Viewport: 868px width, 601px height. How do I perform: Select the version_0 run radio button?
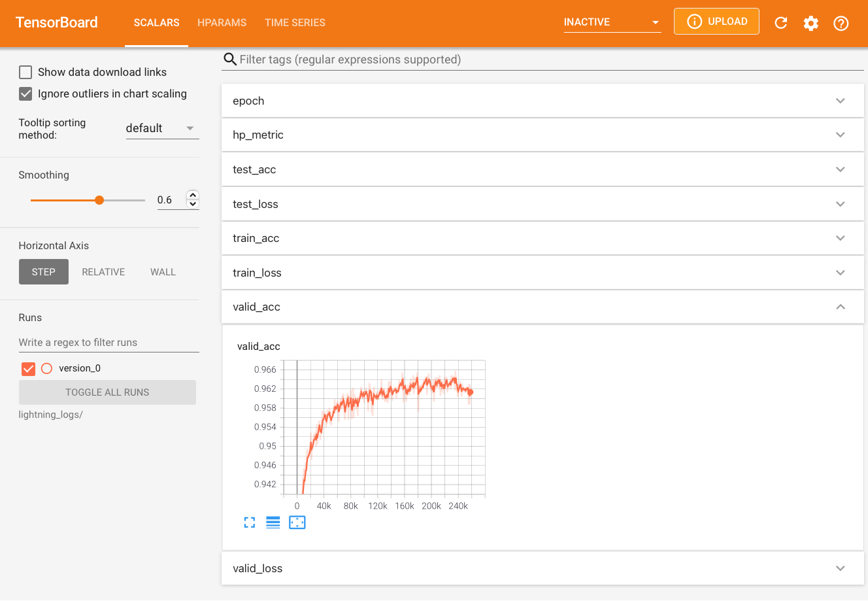coord(46,369)
